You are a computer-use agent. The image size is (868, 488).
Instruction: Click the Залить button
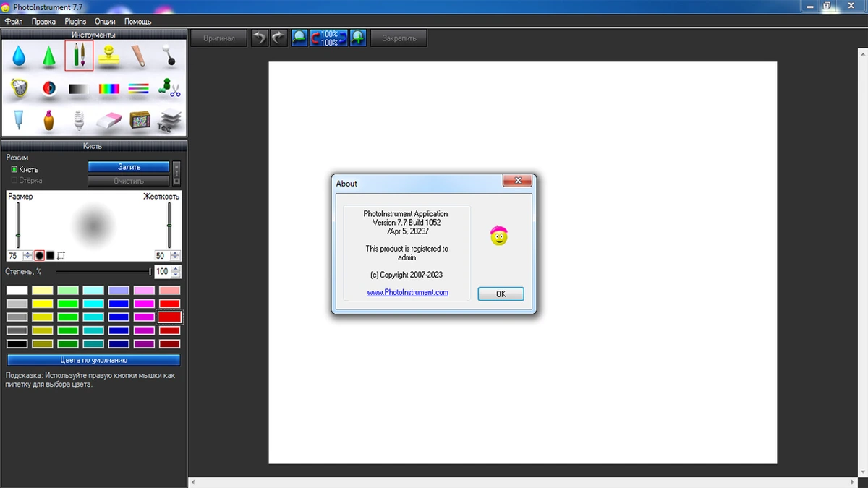pos(129,167)
